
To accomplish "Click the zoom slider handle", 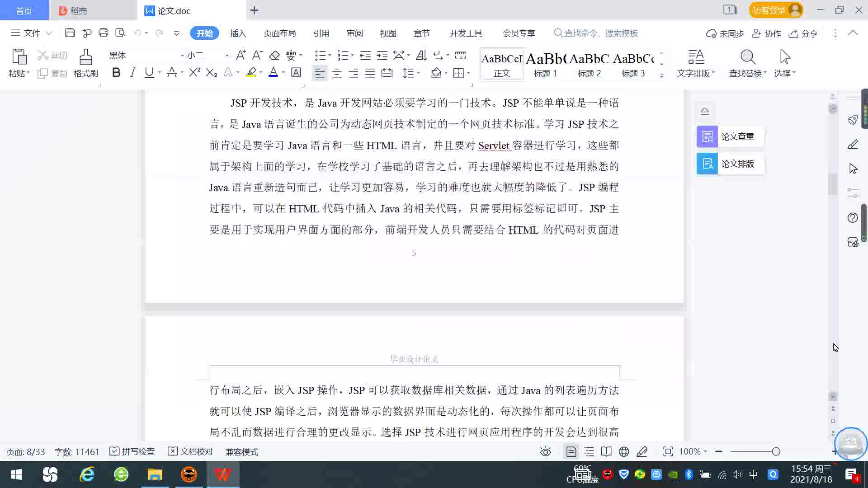I will point(776,451).
